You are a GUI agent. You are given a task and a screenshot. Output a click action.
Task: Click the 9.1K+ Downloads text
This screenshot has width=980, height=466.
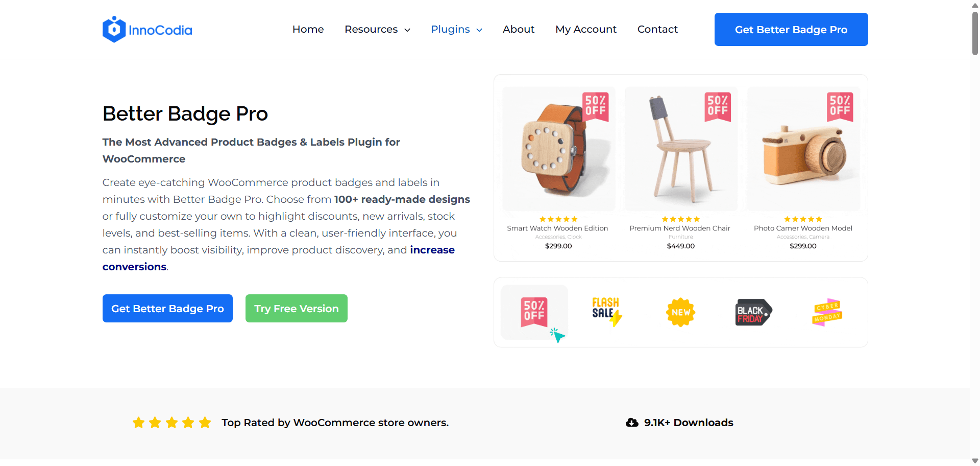(689, 423)
